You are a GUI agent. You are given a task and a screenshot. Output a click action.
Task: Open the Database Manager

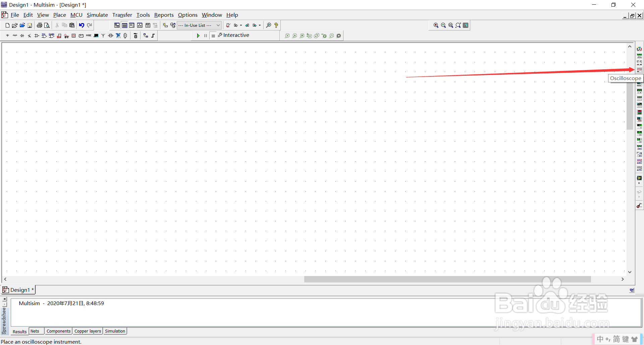[x=173, y=25]
